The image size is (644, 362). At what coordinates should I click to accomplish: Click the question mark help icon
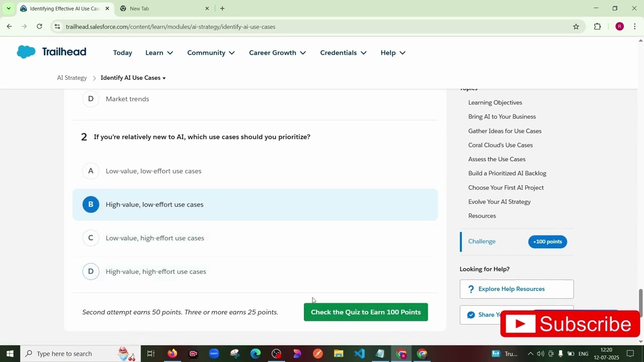tap(471, 289)
